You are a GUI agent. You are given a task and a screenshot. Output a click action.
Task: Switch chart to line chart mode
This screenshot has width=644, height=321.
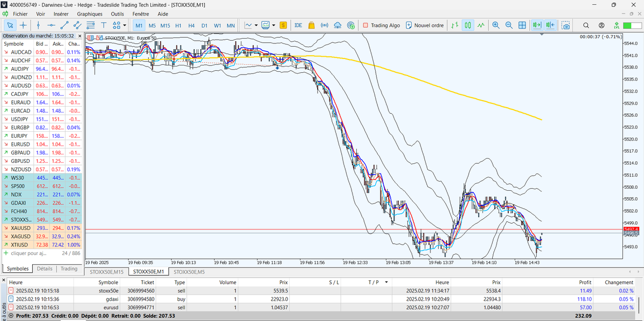pos(481,25)
